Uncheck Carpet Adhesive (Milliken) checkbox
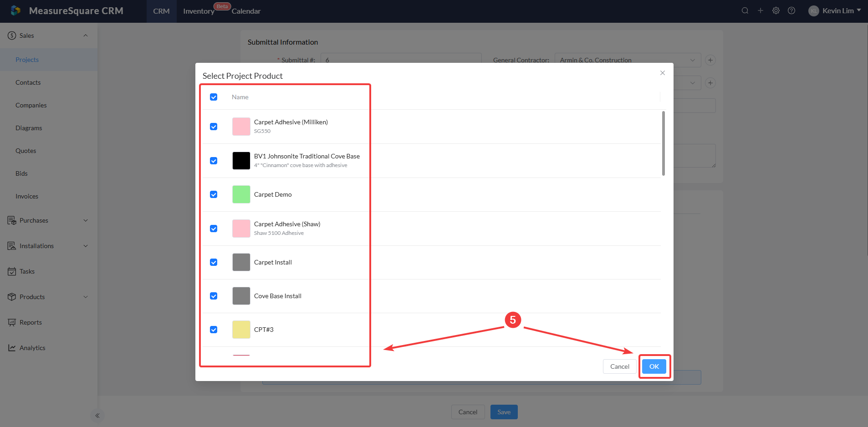Screen dimensions: 868x427 click(x=214, y=127)
